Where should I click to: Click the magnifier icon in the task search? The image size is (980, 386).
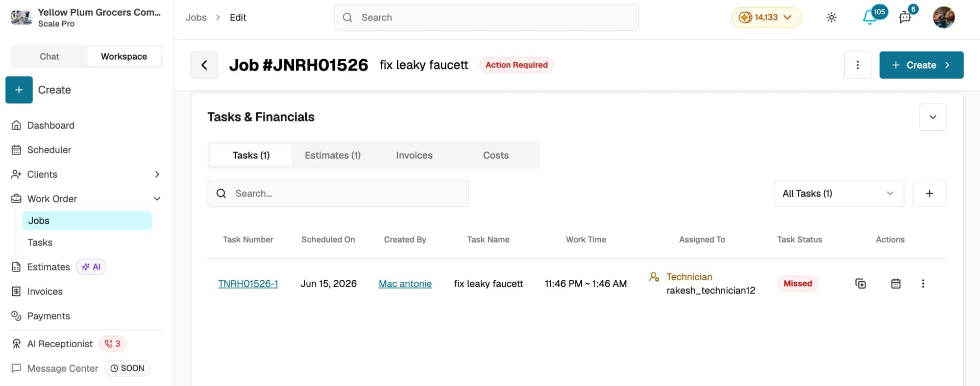pos(221,194)
